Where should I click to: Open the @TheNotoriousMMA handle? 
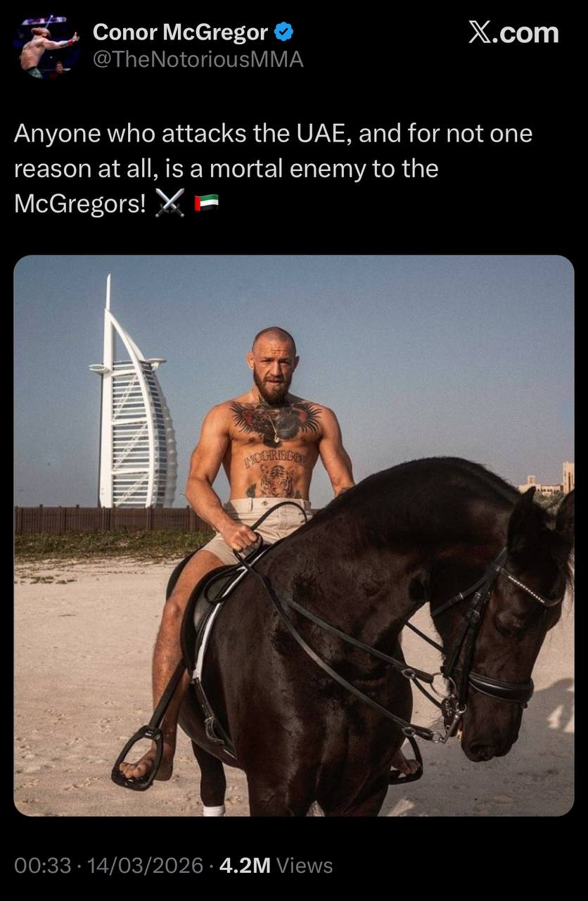coord(198,60)
